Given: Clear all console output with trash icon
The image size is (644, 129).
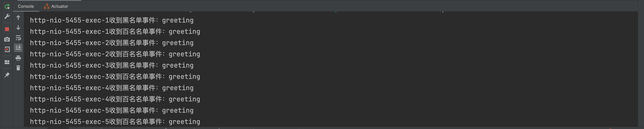Looking at the screenshot, I should (x=18, y=68).
